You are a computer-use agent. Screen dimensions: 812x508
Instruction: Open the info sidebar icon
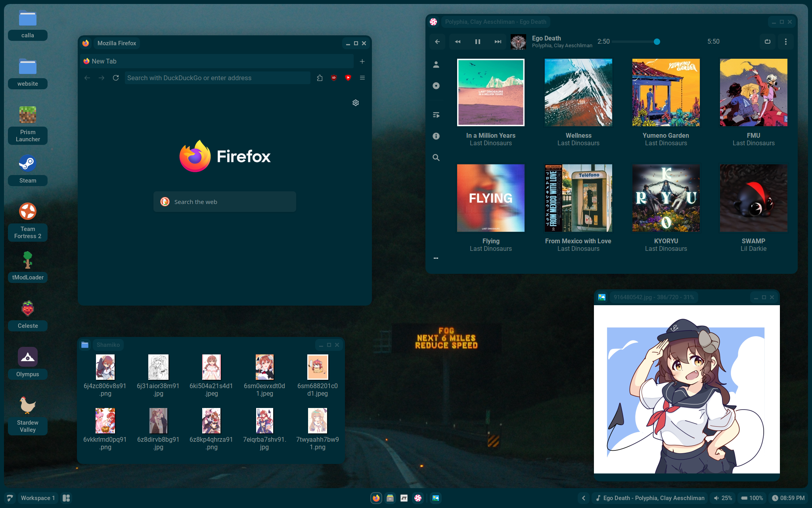point(436,136)
